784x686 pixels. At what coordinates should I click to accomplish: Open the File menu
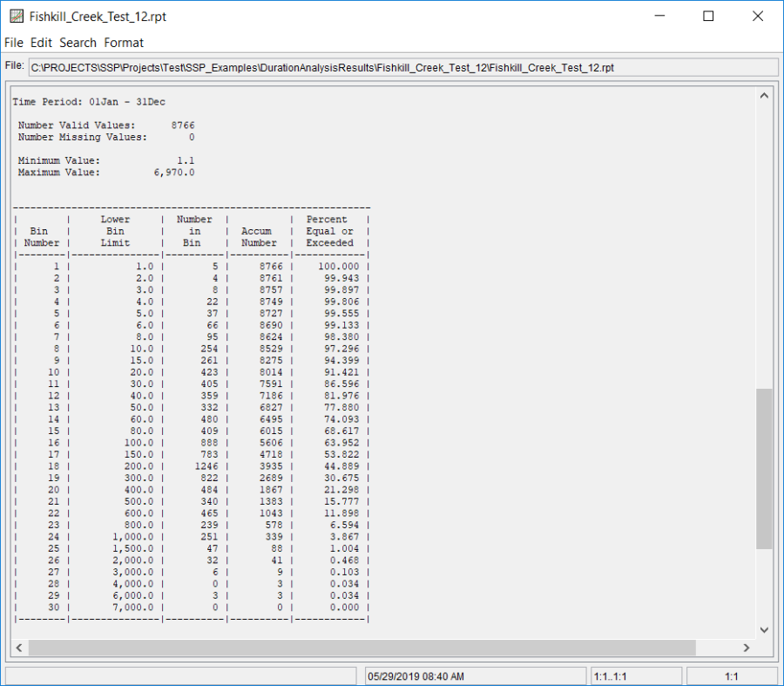click(13, 43)
